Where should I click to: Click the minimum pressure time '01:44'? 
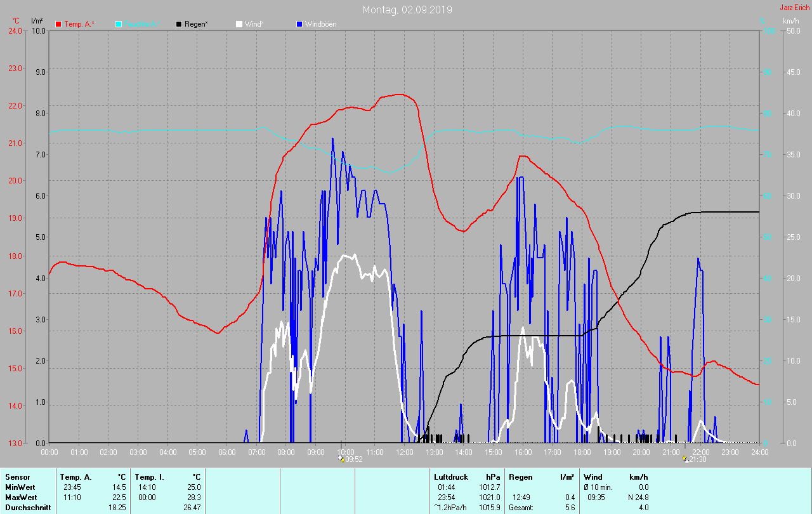(x=447, y=487)
